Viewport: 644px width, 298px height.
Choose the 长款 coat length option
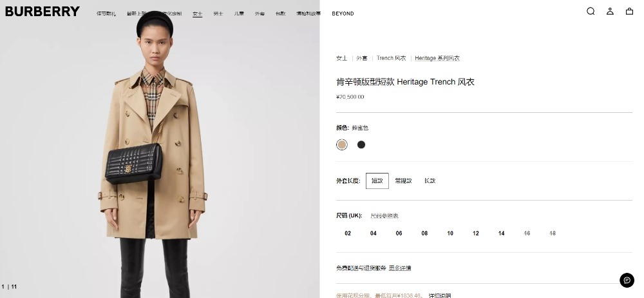tap(430, 181)
